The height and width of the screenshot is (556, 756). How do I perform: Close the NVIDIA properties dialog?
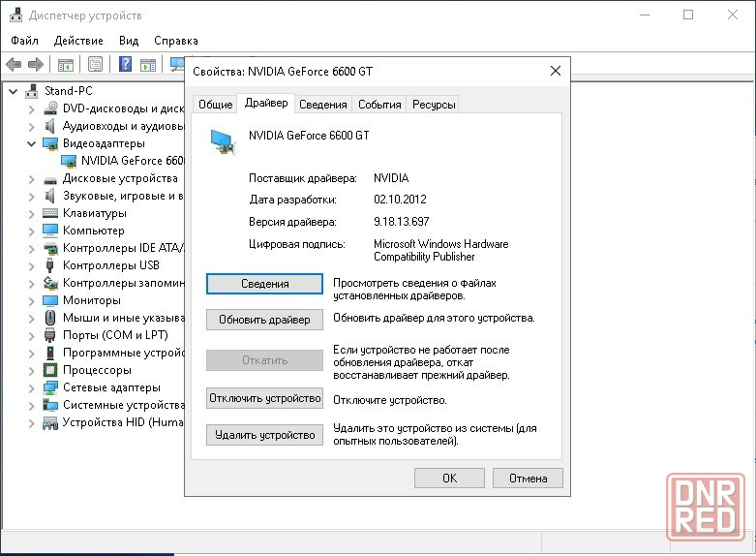pos(556,71)
